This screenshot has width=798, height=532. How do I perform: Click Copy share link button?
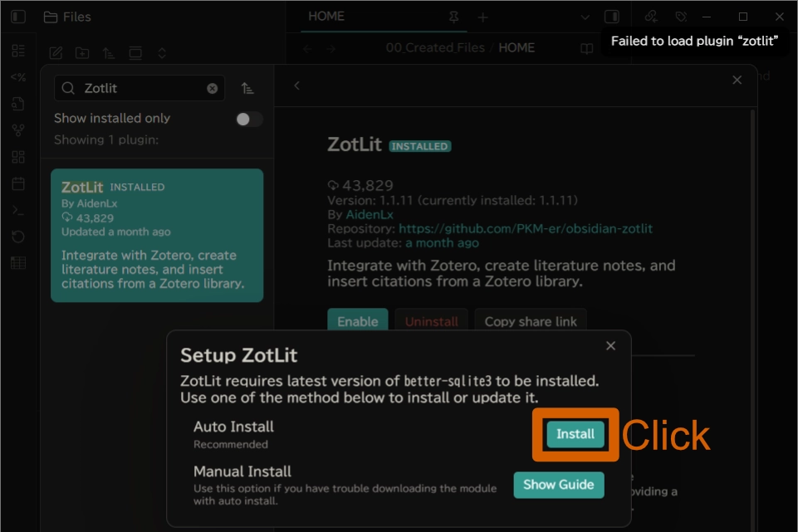[531, 321]
